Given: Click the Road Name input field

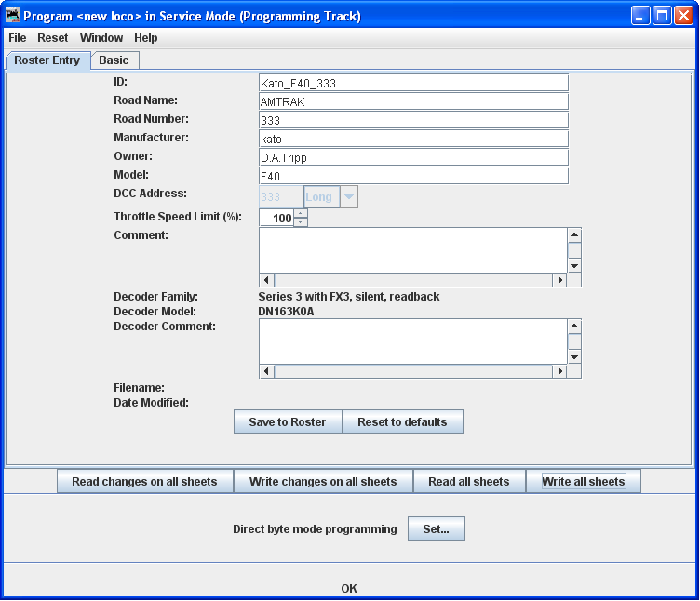Looking at the screenshot, I should [x=413, y=101].
